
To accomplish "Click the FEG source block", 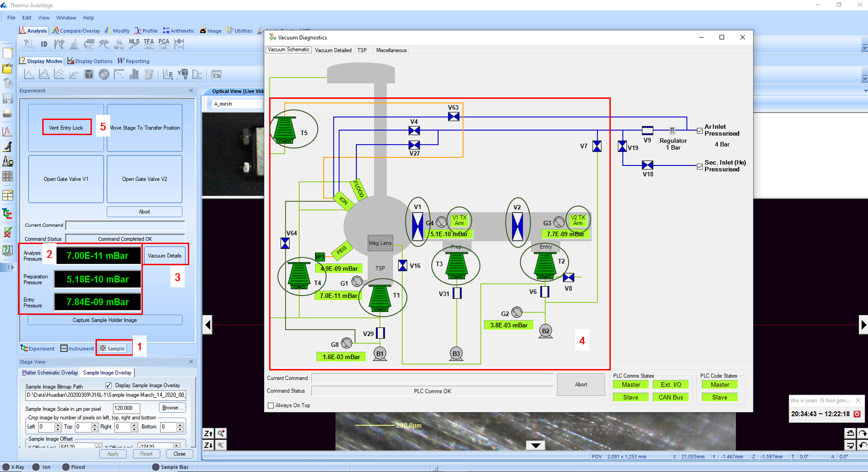I will coord(341,250).
